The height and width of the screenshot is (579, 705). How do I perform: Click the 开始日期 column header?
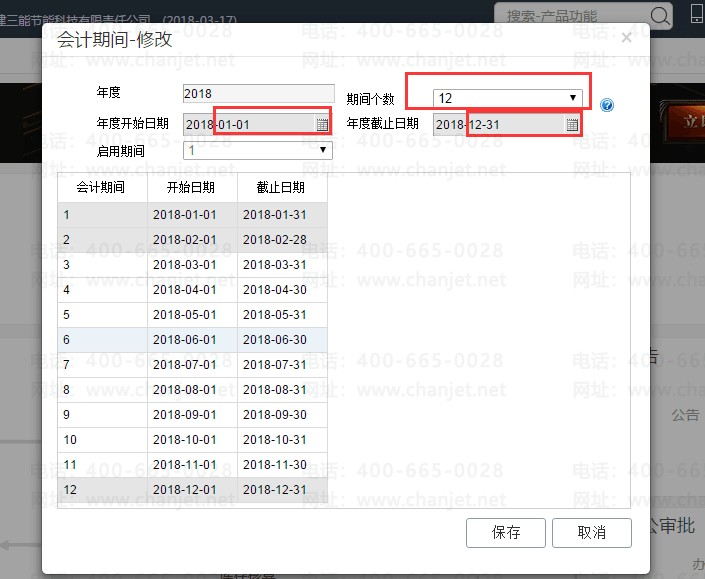192,187
